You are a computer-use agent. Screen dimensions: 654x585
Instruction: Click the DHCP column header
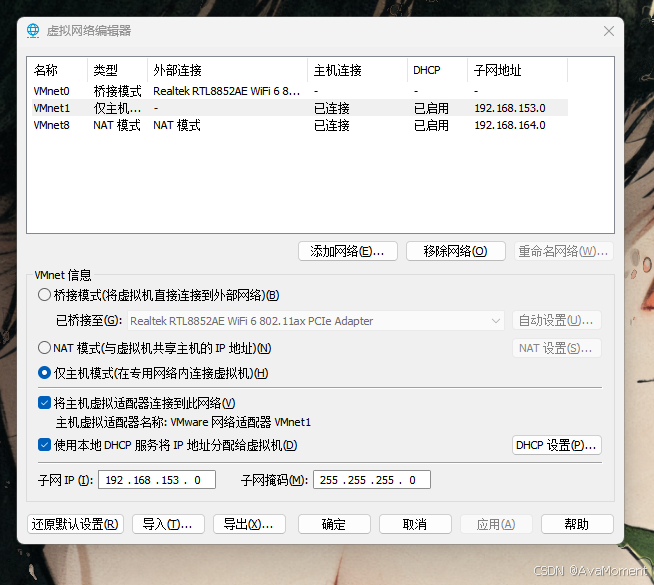point(438,70)
